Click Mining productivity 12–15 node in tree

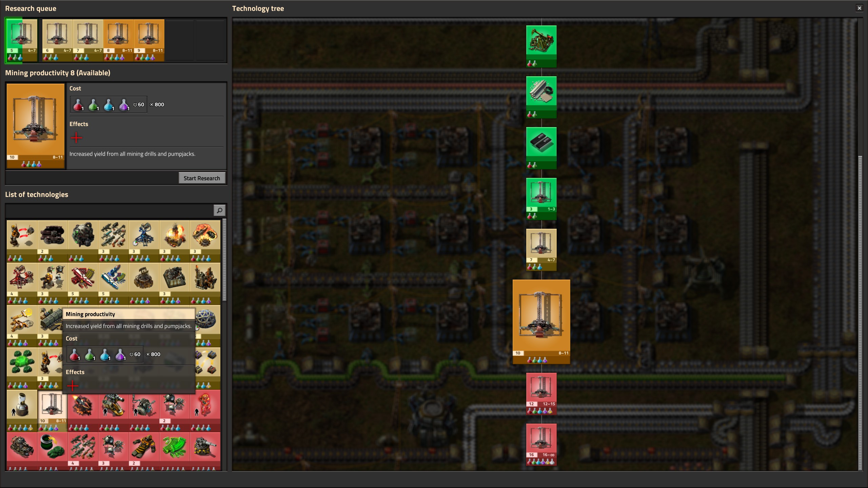(x=541, y=393)
